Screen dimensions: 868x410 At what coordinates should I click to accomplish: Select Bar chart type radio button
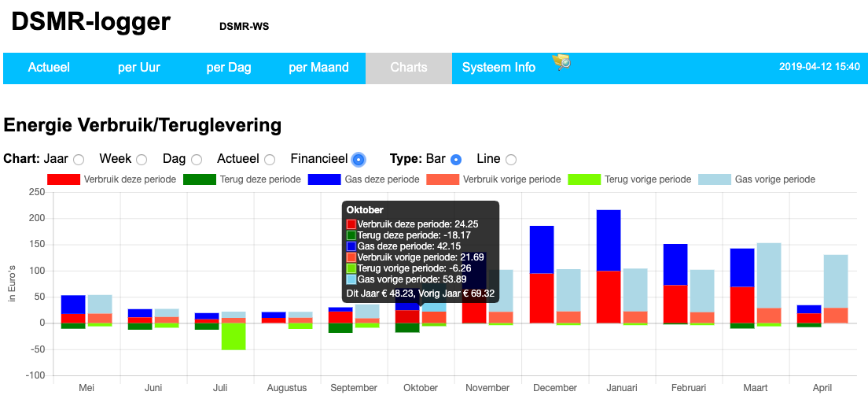pos(456,160)
